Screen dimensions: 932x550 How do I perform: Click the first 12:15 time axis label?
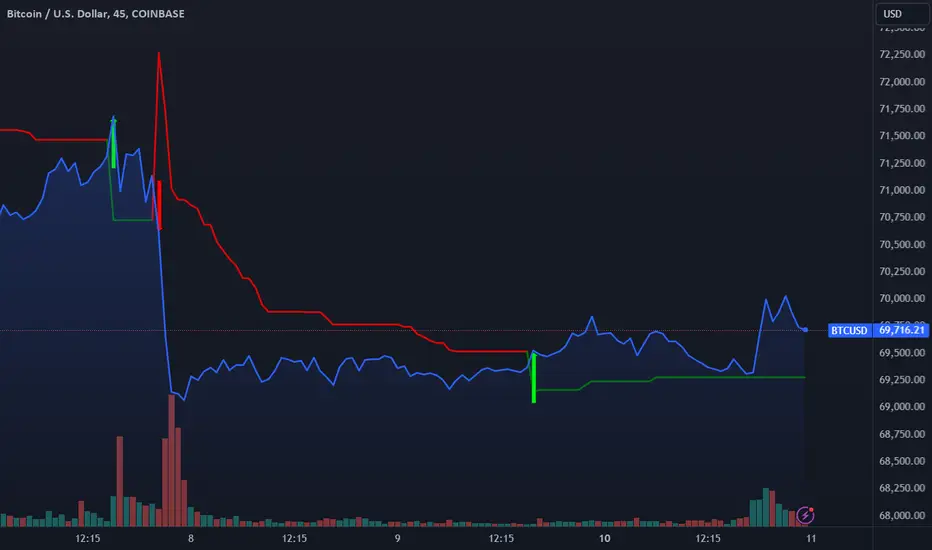[x=88, y=538]
